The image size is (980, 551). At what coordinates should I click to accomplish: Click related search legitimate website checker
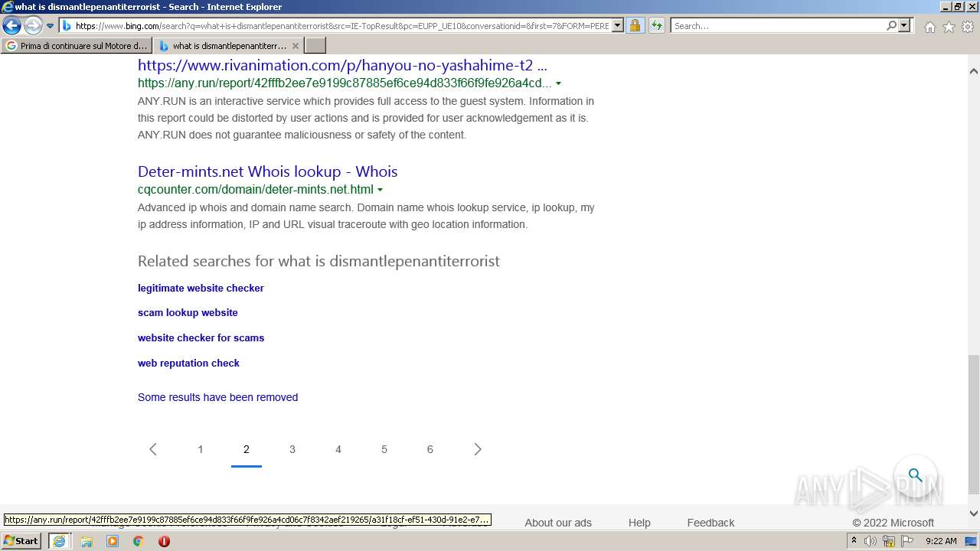pyautogui.click(x=201, y=288)
